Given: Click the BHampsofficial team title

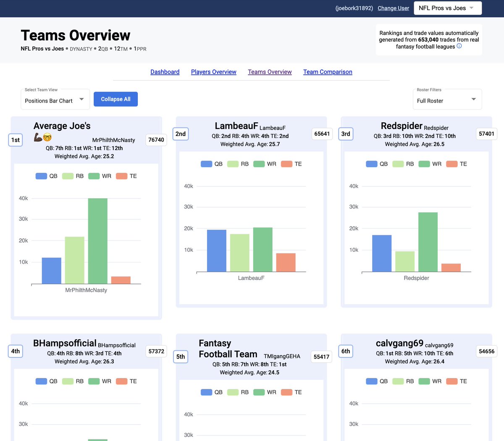Looking at the screenshot, I should click(65, 343).
